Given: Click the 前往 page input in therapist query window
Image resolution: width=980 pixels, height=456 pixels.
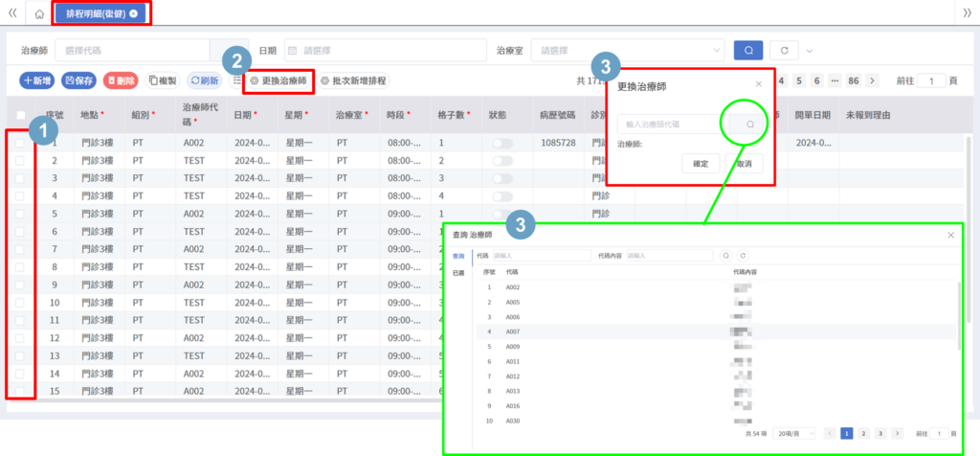Looking at the screenshot, I should (940, 433).
